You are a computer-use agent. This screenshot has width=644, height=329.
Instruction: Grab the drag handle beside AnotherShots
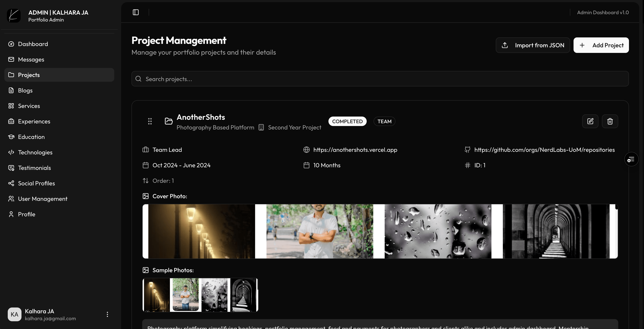(x=150, y=121)
